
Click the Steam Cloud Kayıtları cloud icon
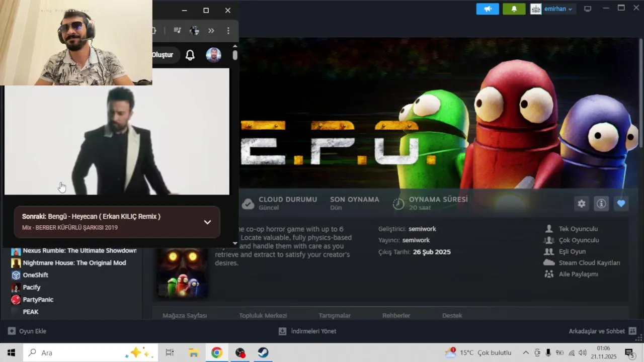[549, 263]
